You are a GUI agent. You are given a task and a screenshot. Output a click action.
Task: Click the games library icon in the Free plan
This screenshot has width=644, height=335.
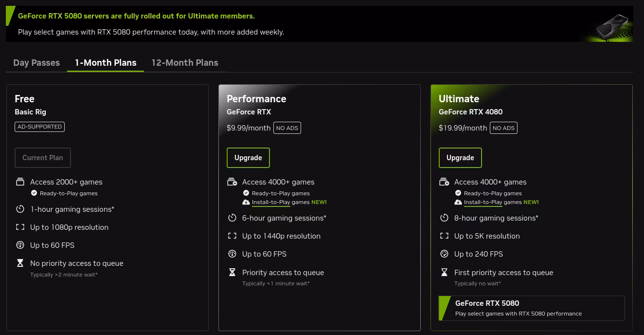tap(20, 181)
